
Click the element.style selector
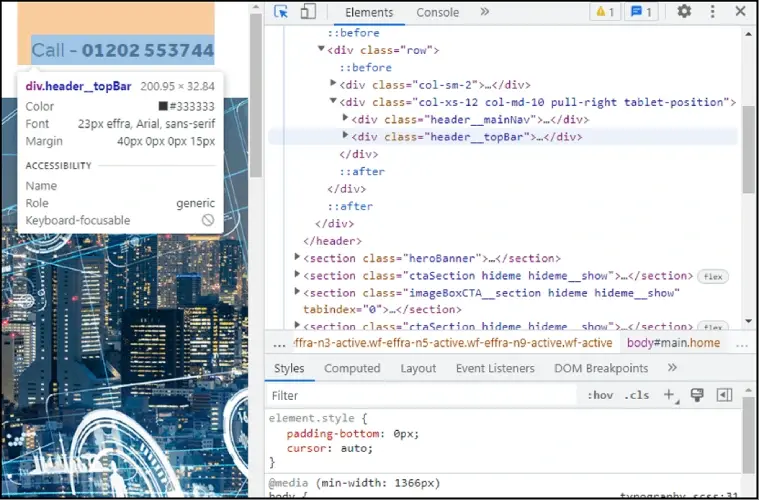click(x=312, y=418)
